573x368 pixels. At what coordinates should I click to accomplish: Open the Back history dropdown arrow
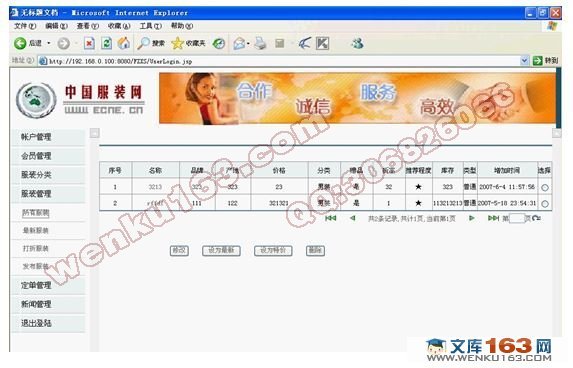pyautogui.click(x=49, y=43)
